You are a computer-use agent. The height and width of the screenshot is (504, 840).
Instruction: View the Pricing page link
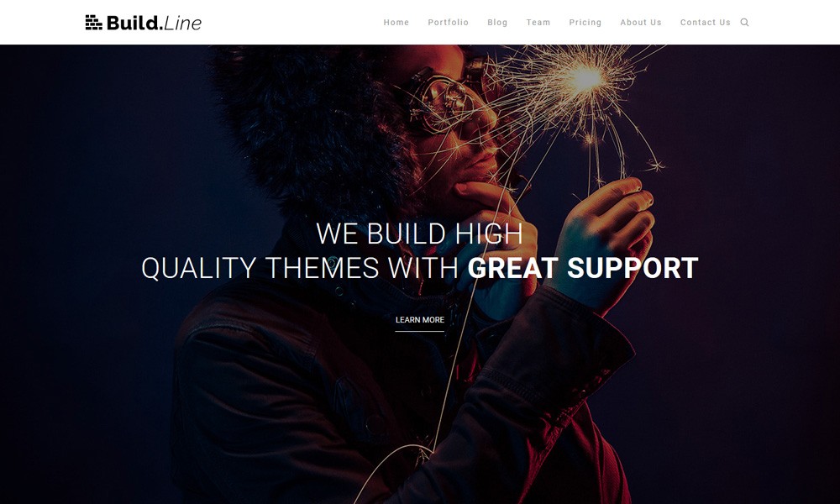585,23
